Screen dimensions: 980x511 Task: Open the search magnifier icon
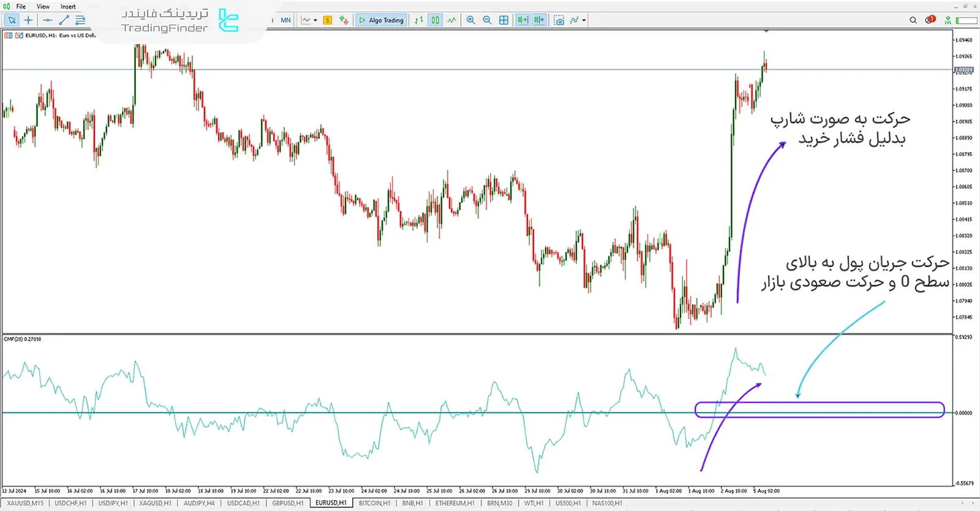click(x=913, y=20)
